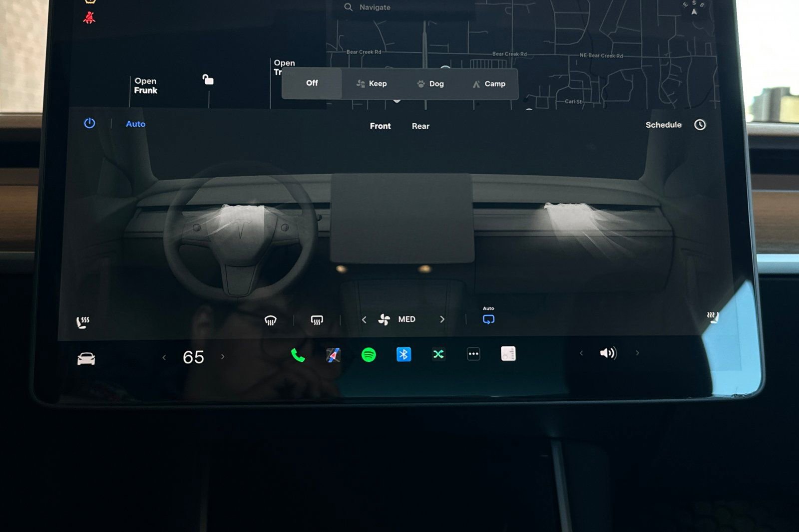Click the unlock padlock icon
This screenshot has width=799, height=532.
(x=208, y=79)
